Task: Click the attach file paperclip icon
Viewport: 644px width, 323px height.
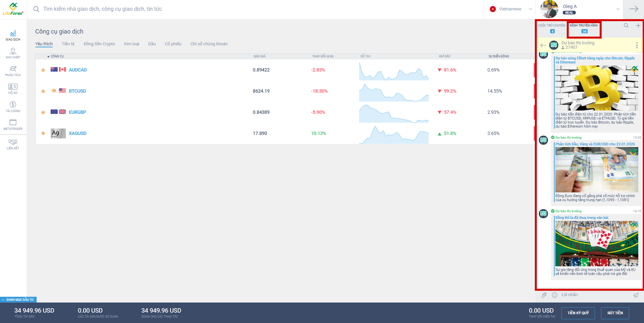Action: (544, 295)
